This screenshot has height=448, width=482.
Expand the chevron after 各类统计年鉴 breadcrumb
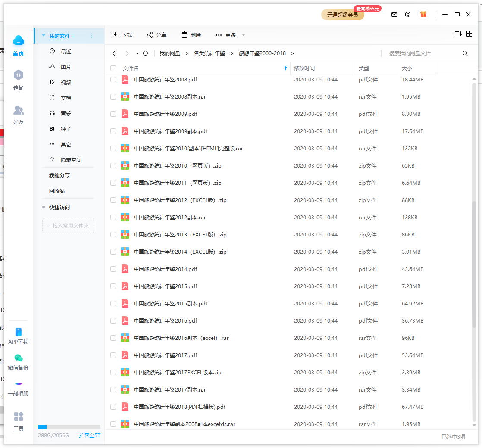click(232, 53)
